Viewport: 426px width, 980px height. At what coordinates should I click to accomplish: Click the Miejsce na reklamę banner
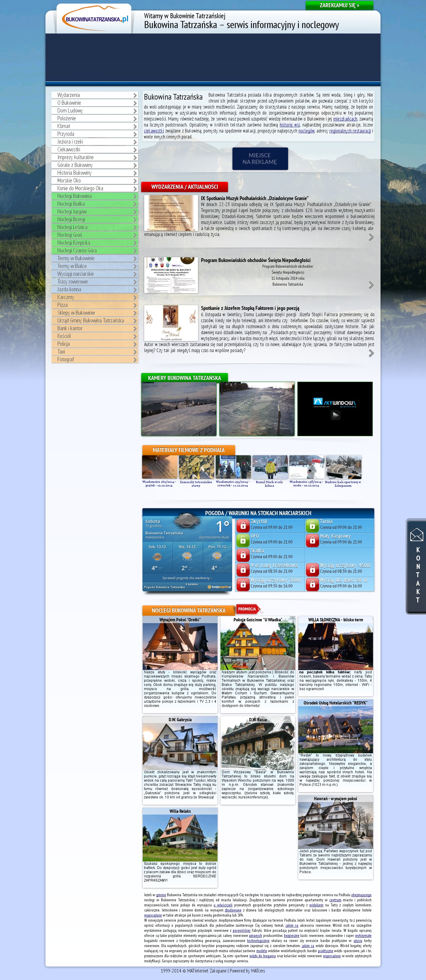pyautogui.click(x=260, y=159)
